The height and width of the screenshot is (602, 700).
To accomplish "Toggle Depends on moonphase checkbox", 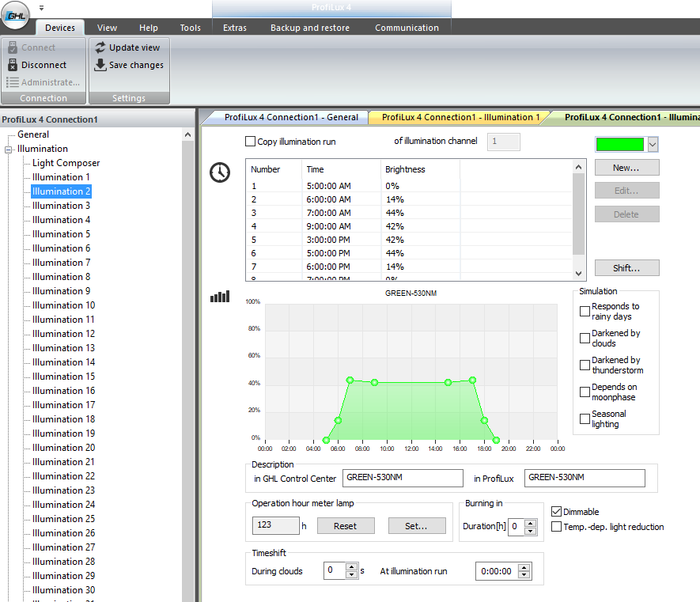I will tap(585, 392).
